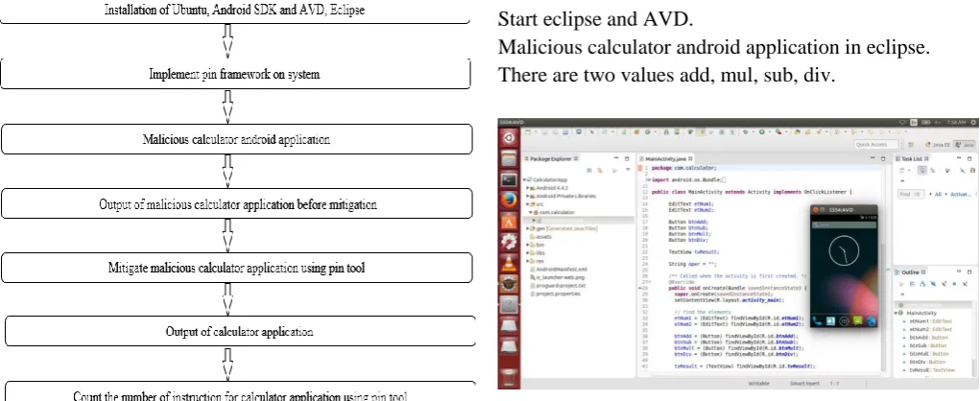This screenshot has width=980, height=401.
Task: Open the Package Explorer view menu arrow
Action: (x=626, y=170)
